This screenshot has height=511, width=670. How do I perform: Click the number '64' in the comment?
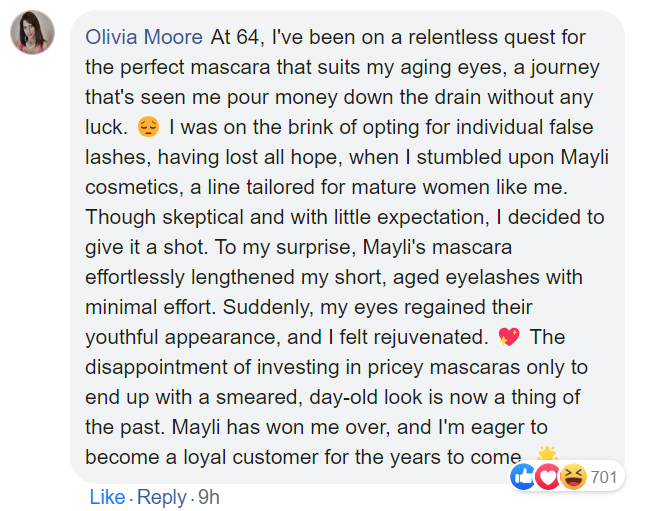(x=250, y=37)
